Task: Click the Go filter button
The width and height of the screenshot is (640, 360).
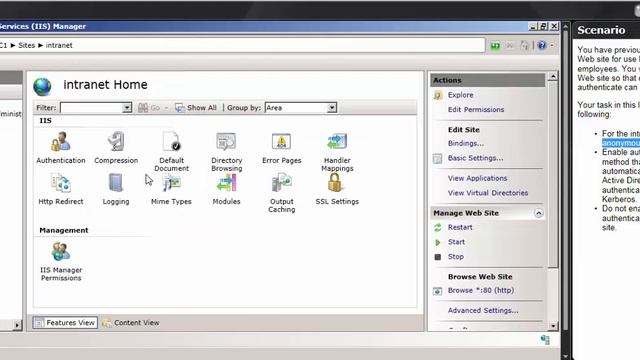Action: pos(149,108)
